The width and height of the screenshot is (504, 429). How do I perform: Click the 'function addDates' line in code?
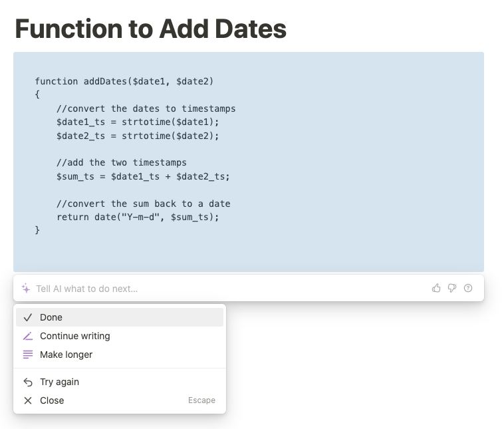tap(124, 81)
